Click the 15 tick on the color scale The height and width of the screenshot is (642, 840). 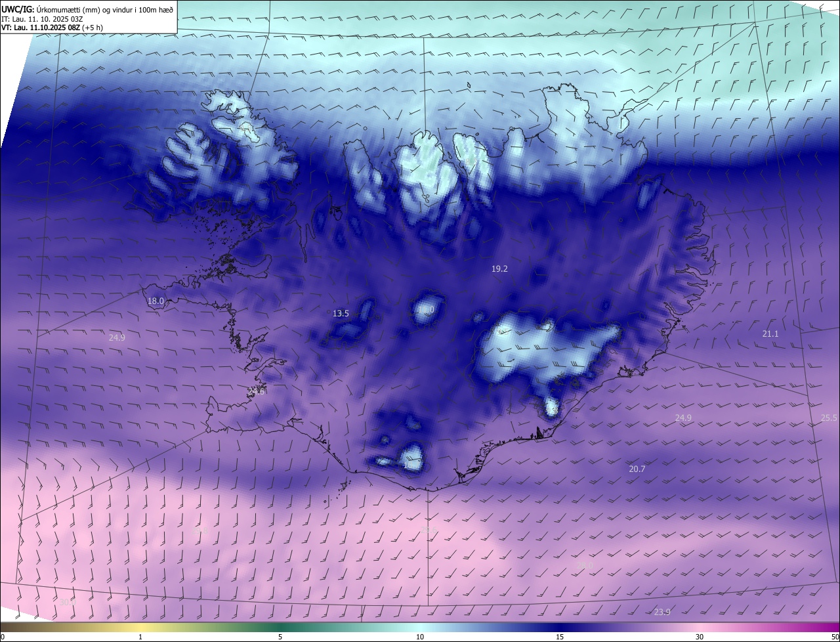tap(560, 637)
